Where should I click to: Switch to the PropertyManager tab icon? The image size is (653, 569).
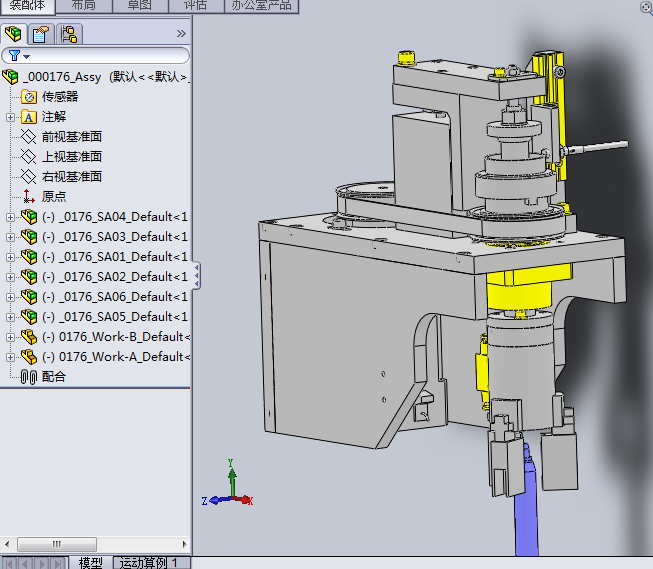coord(42,34)
